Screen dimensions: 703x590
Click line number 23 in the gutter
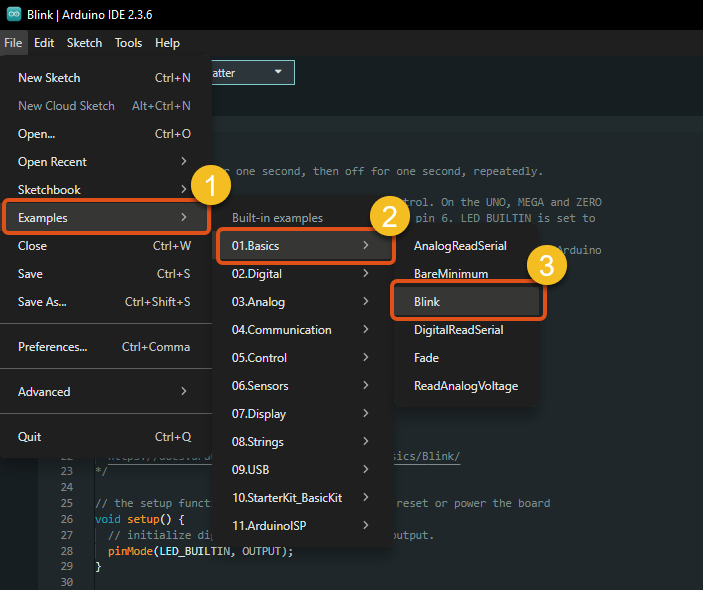point(67,471)
